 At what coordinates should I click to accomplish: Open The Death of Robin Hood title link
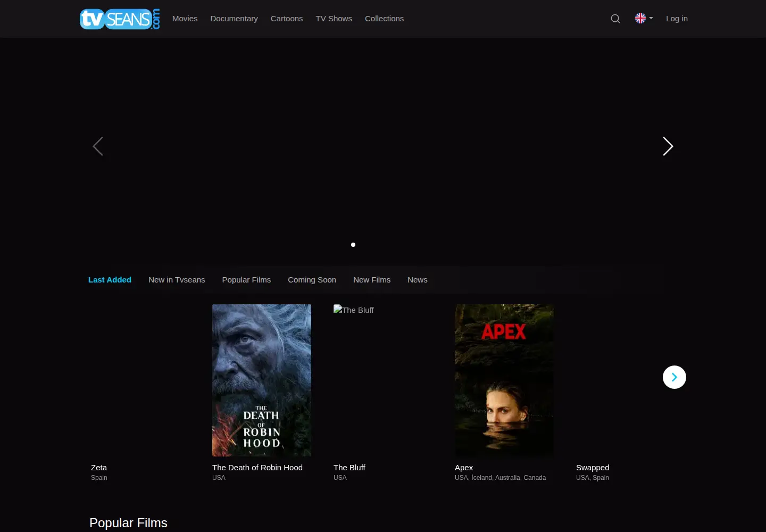click(x=257, y=468)
